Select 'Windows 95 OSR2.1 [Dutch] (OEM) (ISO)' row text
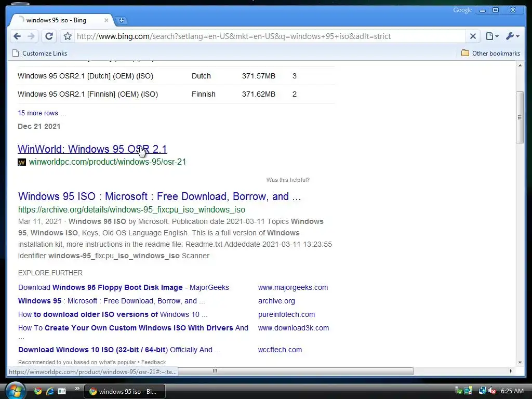 (x=86, y=76)
